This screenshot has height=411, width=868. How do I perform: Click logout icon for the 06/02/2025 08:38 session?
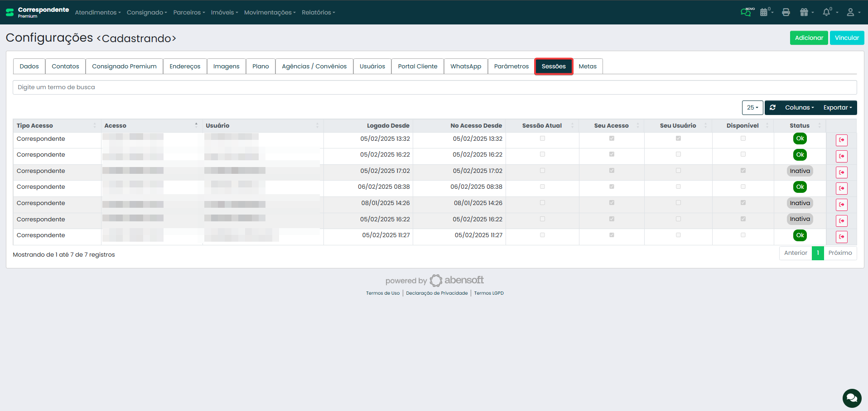point(841,188)
